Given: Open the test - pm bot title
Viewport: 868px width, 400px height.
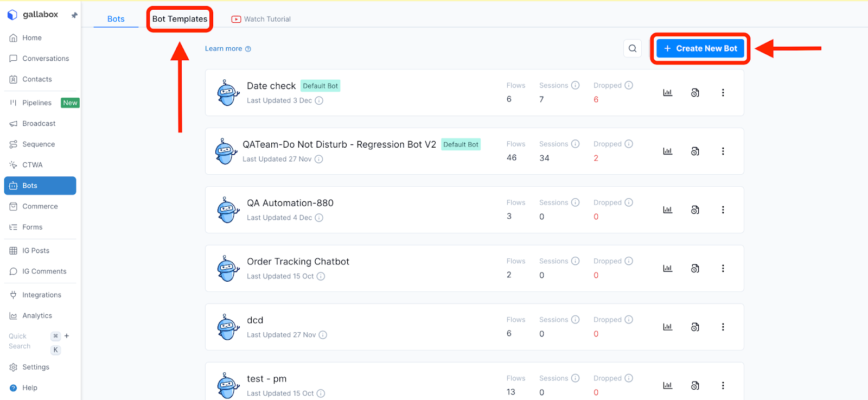Looking at the screenshot, I should click(266, 379).
